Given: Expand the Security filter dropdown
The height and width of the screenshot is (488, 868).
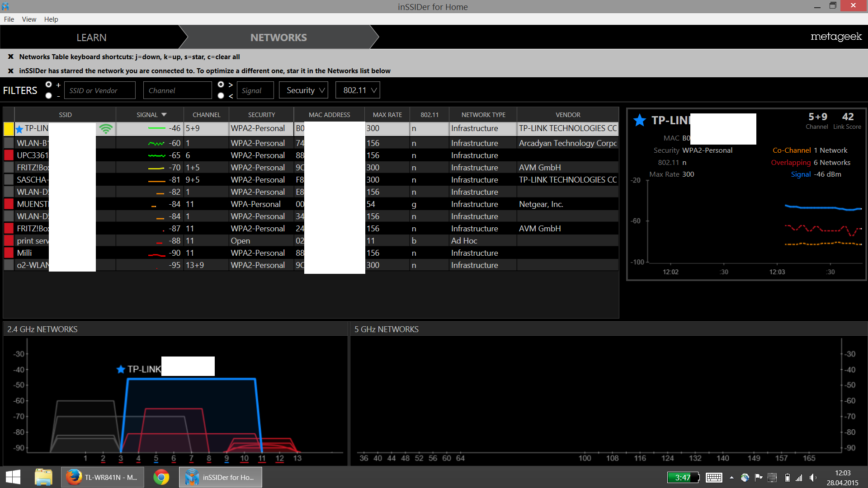Looking at the screenshot, I should pos(303,90).
